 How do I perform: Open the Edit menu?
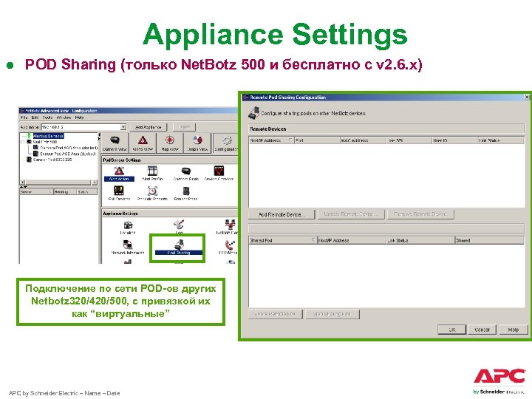35,117
